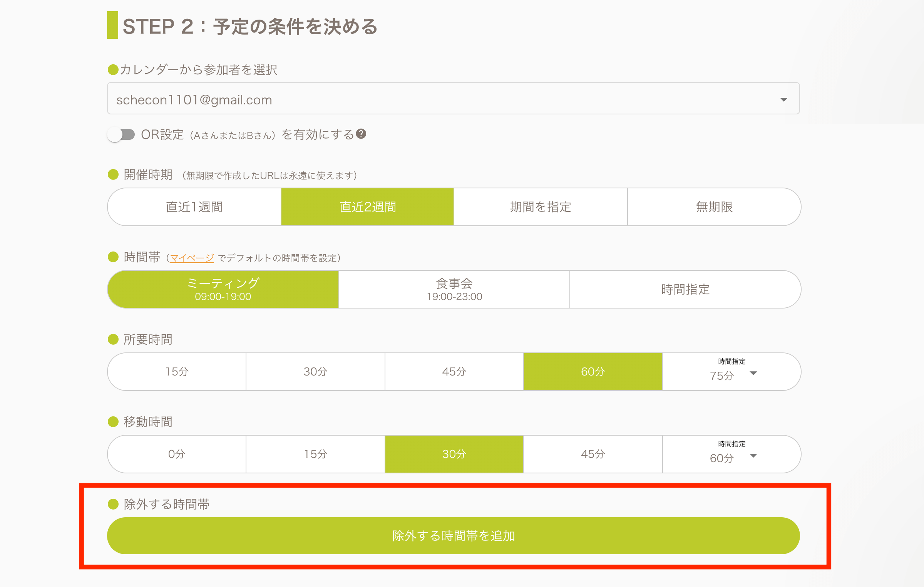Image resolution: width=924 pixels, height=587 pixels.
Task: Open the マイページ link
Action: point(192,258)
